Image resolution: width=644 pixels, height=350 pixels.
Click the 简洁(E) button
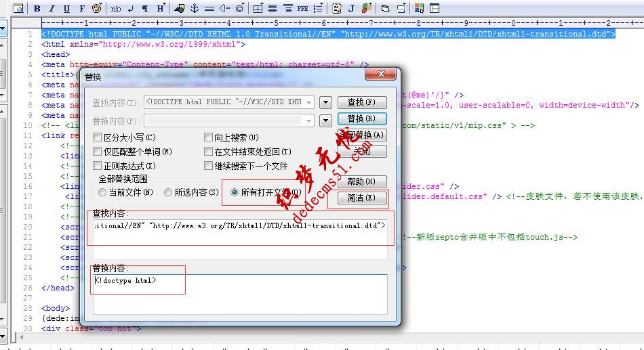[x=362, y=198]
